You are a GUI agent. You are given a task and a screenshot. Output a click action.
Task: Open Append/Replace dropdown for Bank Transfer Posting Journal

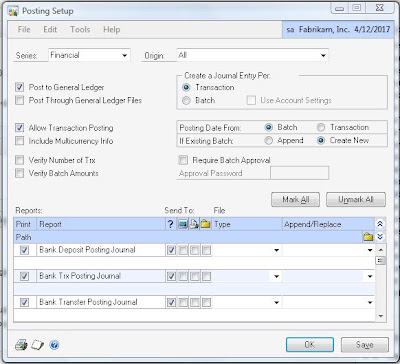[x=370, y=303]
